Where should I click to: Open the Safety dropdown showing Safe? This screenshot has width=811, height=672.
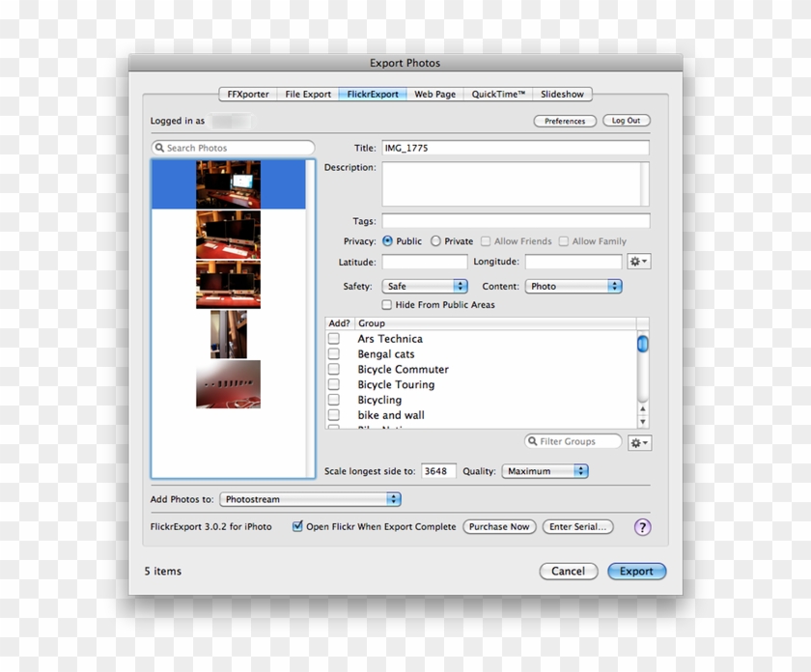click(x=425, y=285)
